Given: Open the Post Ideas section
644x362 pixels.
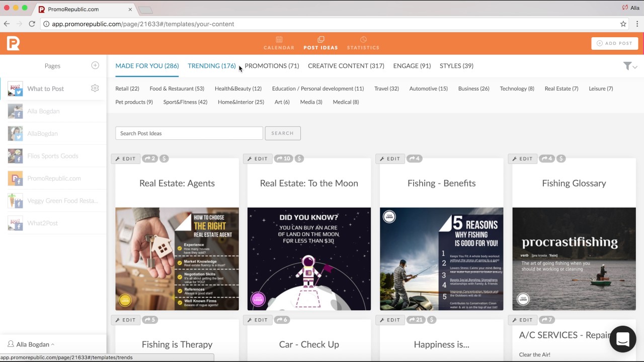Looking at the screenshot, I should click(320, 43).
